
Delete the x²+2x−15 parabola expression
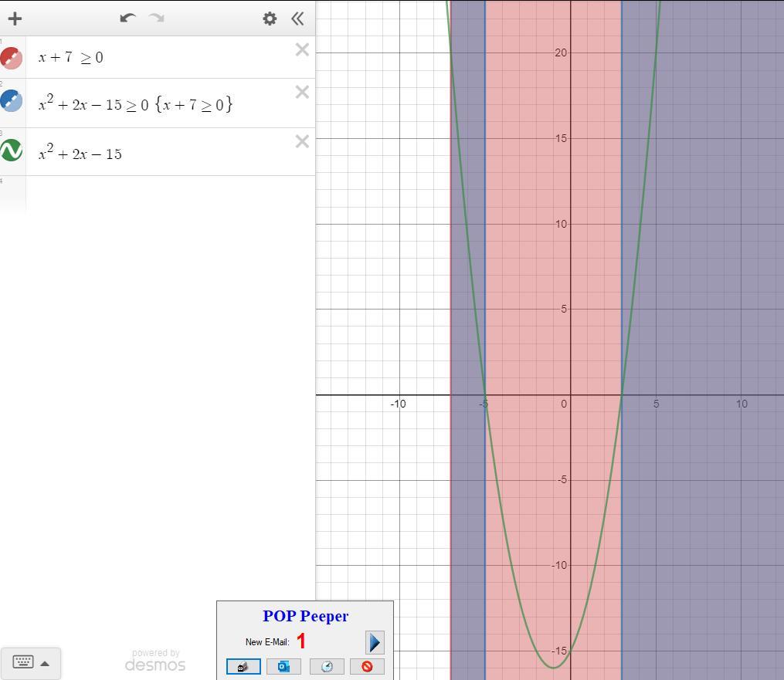coord(302,141)
